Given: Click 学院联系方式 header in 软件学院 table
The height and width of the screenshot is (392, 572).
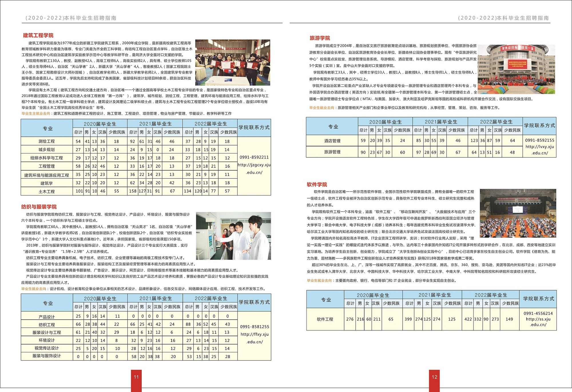Looking at the screenshot, I should click(539, 299).
